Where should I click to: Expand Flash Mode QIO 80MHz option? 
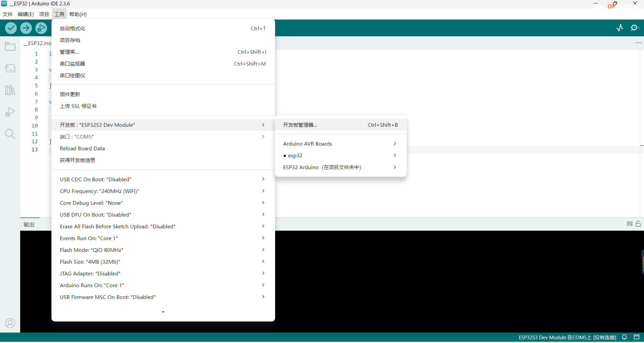click(163, 250)
